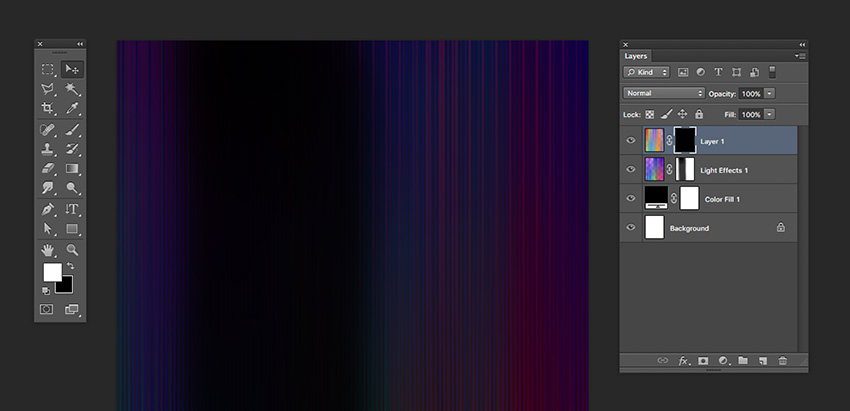Collapse the tools panel
Viewport: 850px width, 411px height.
point(80,44)
